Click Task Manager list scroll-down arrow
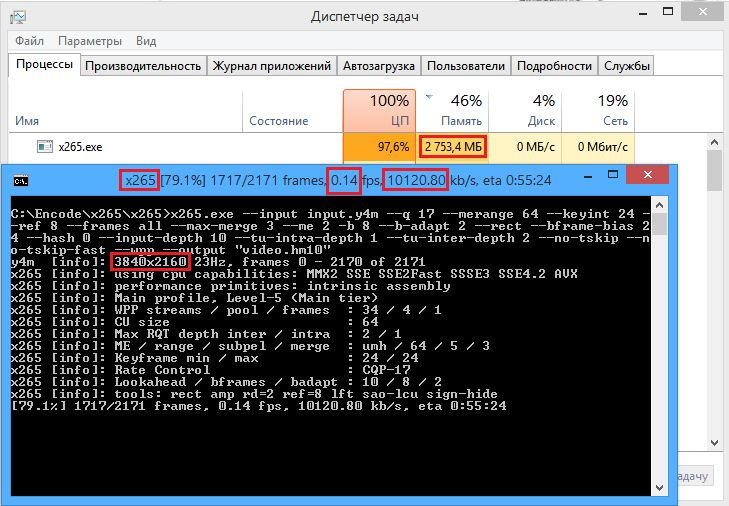Screen dimensions: 729x506 pos(715,443)
